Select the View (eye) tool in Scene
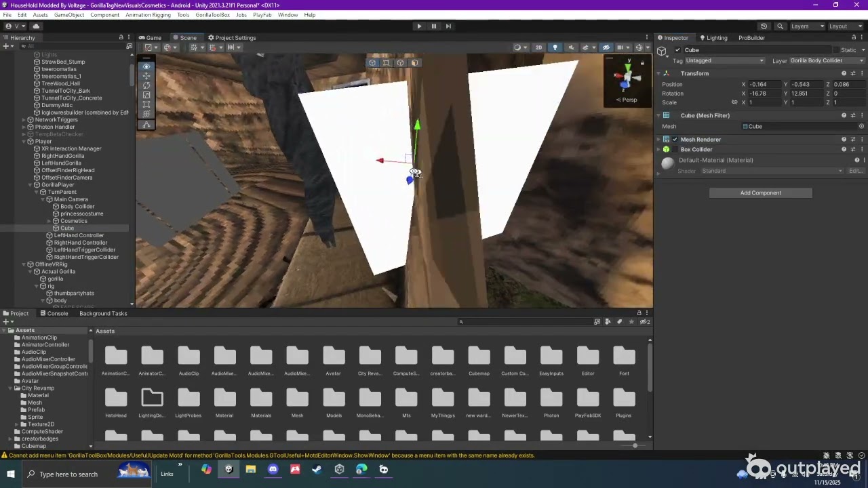 pyautogui.click(x=146, y=66)
